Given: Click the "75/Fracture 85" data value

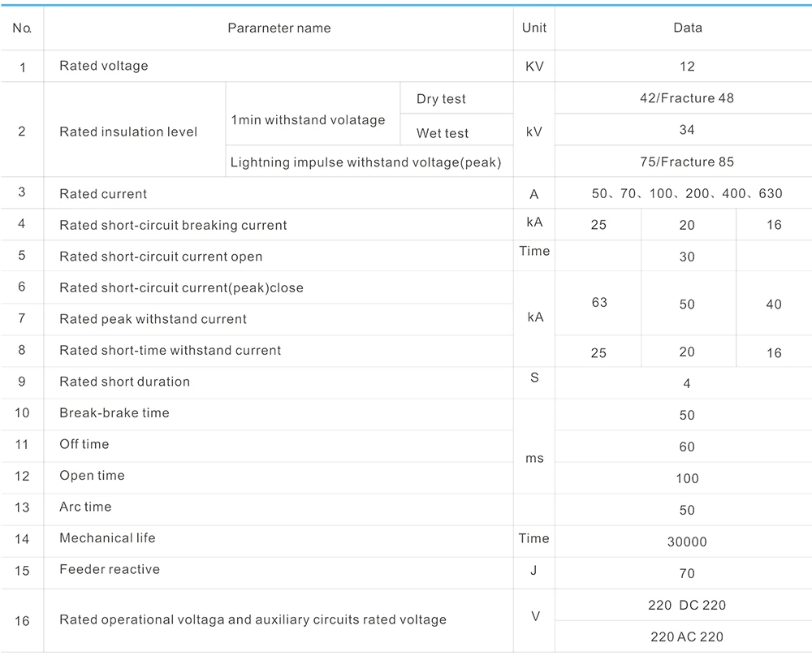Looking at the screenshot, I should (x=686, y=162).
